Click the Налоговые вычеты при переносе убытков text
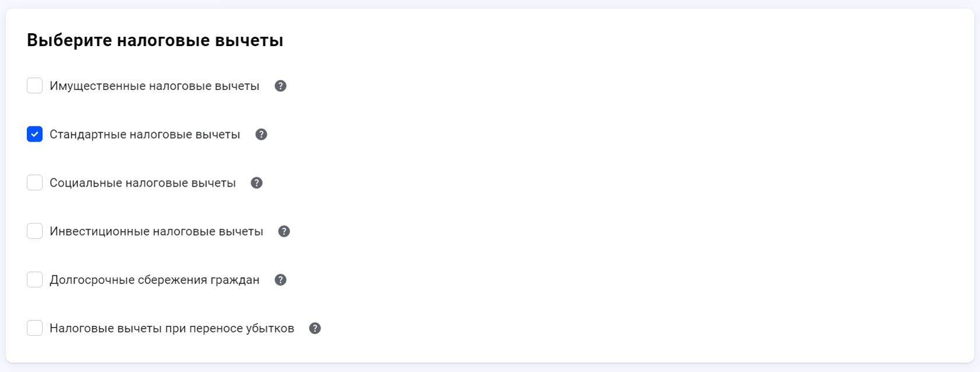The height and width of the screenshot is (372, 980). tap(172, 328)
